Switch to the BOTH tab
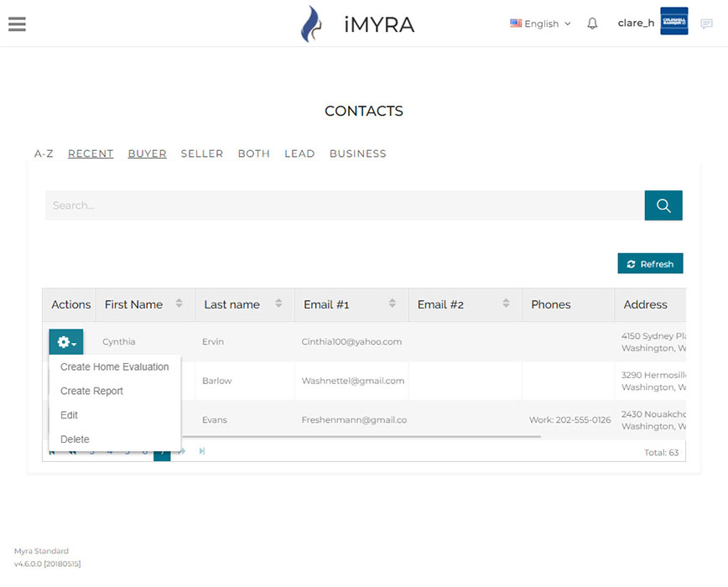This screenshot has height=587, width=728. (x=254, y=153)
